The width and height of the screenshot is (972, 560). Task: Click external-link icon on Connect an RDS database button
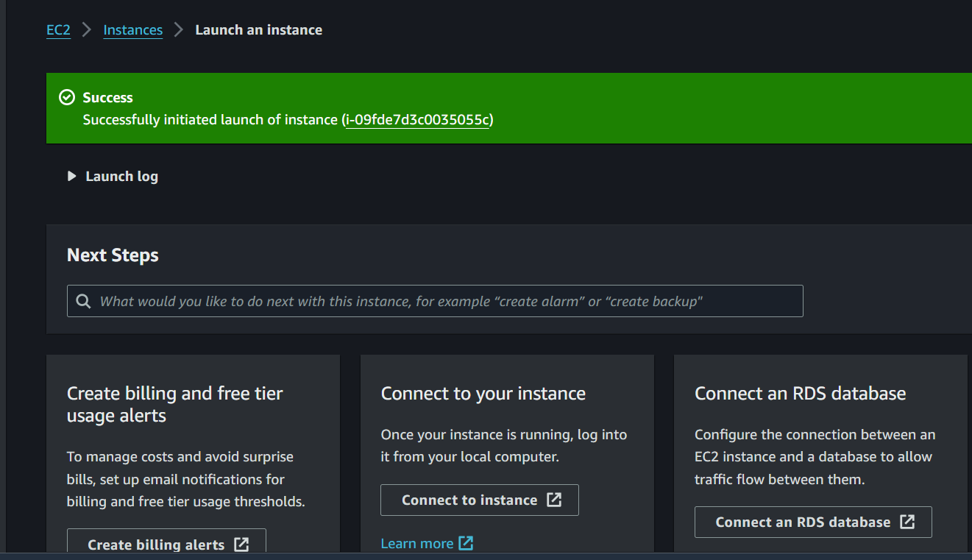pos(908,522)
